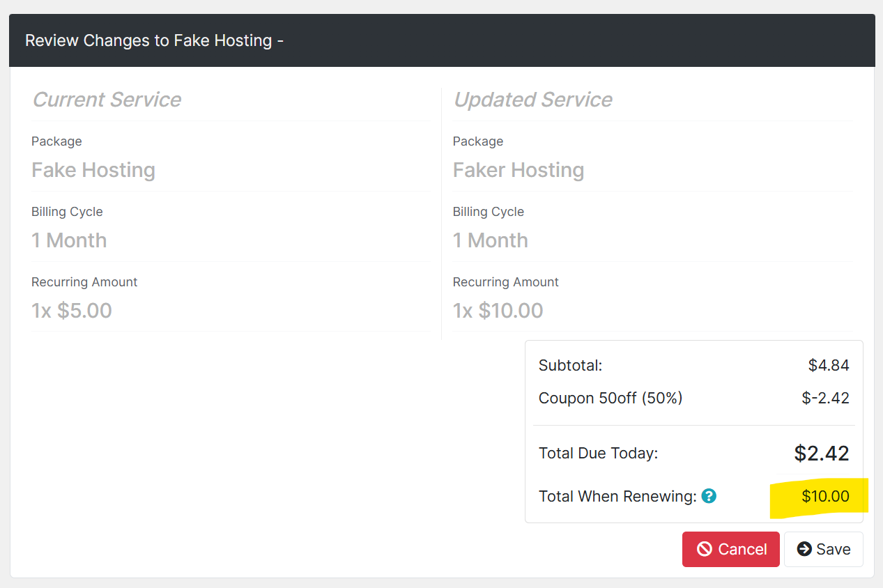Click the current recurring amount '1x $5.00'

tap(72, 311)
